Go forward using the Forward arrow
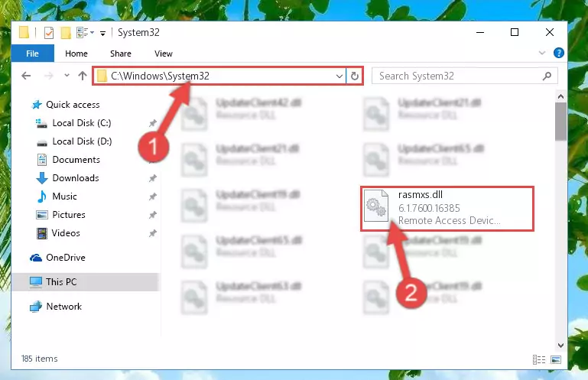 [48, 76]
